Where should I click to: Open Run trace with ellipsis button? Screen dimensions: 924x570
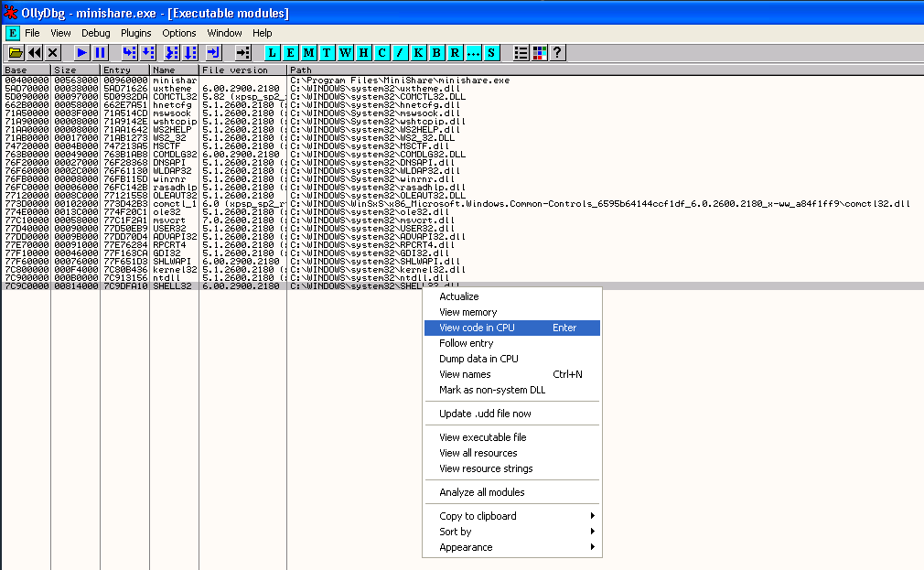click(473, 53)
